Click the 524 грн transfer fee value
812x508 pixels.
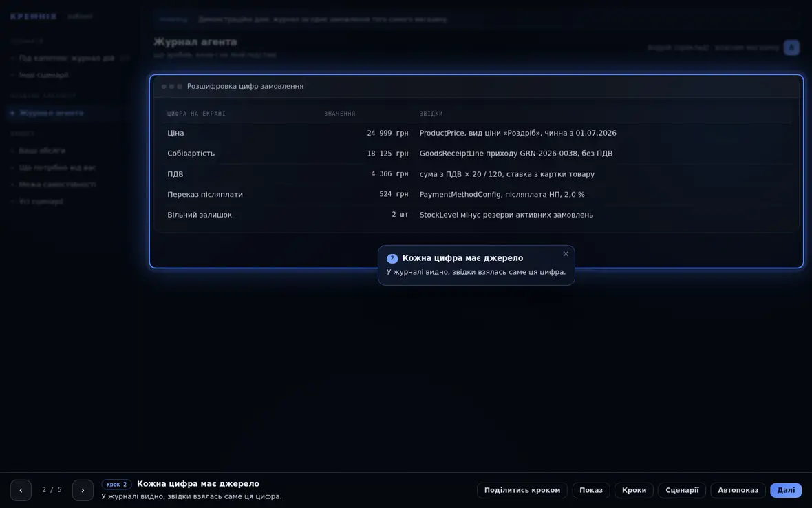pyautogui.click(x=394, y=194)
